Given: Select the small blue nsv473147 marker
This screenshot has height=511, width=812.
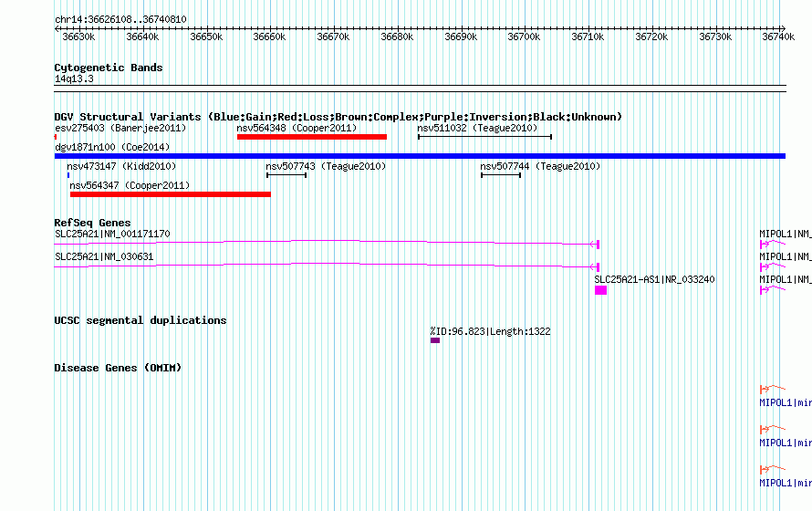Looking at the screenshot, I should click(68, 175).
